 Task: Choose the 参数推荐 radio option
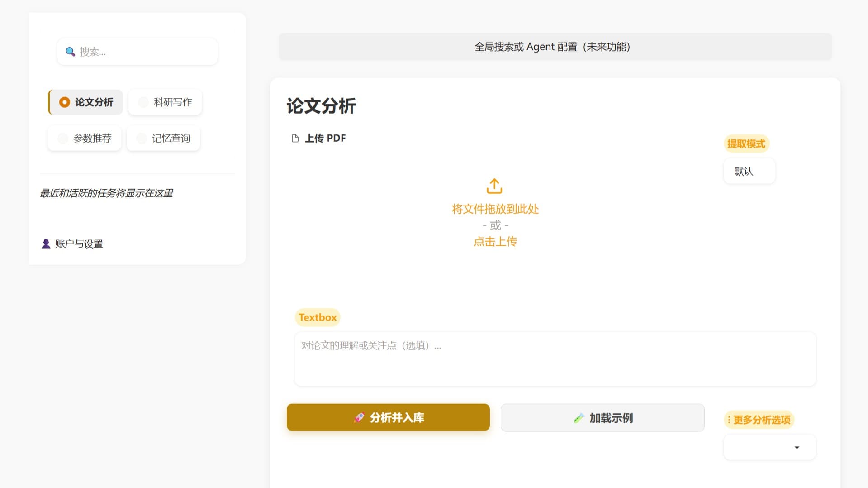[x=63, y=139]
